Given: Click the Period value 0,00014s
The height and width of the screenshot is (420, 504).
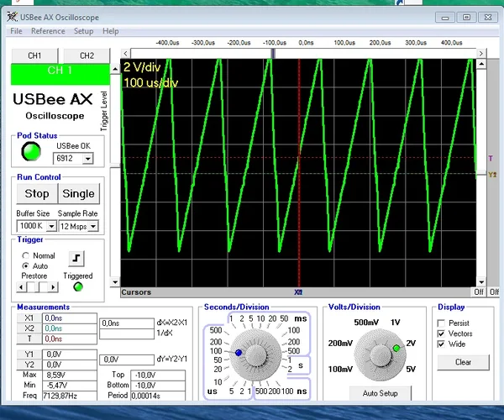Looking at the screenshot, I should pos(158,396).
